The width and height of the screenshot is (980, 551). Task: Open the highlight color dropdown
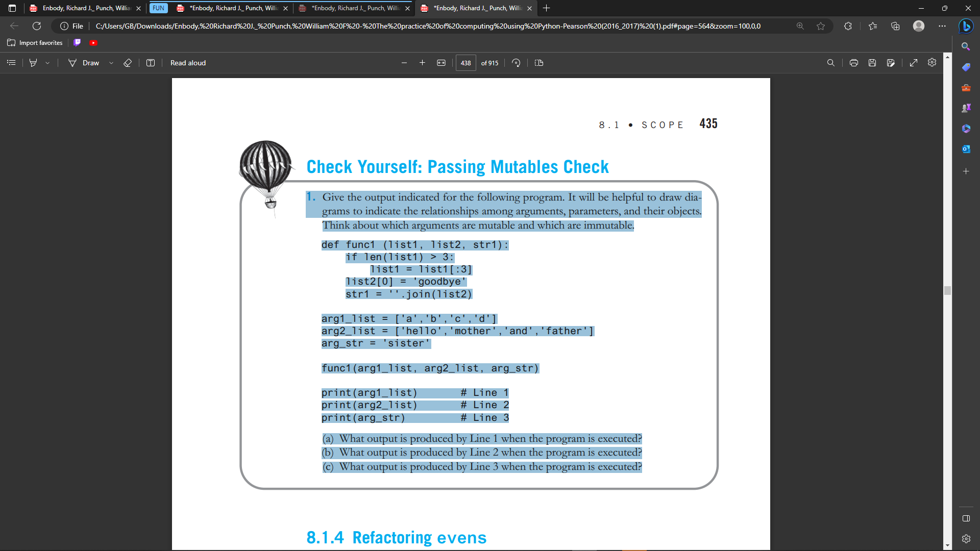47,63
